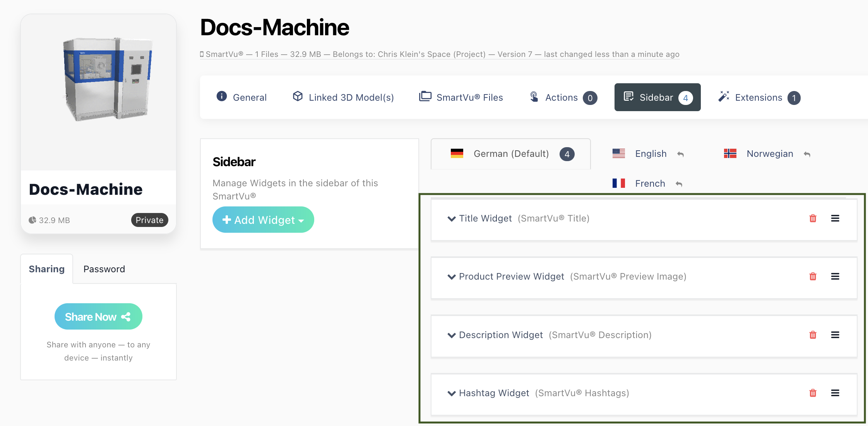868x426 pixels.
Task: Click the SmartVu metadata info line
Action: coord(440,54)
